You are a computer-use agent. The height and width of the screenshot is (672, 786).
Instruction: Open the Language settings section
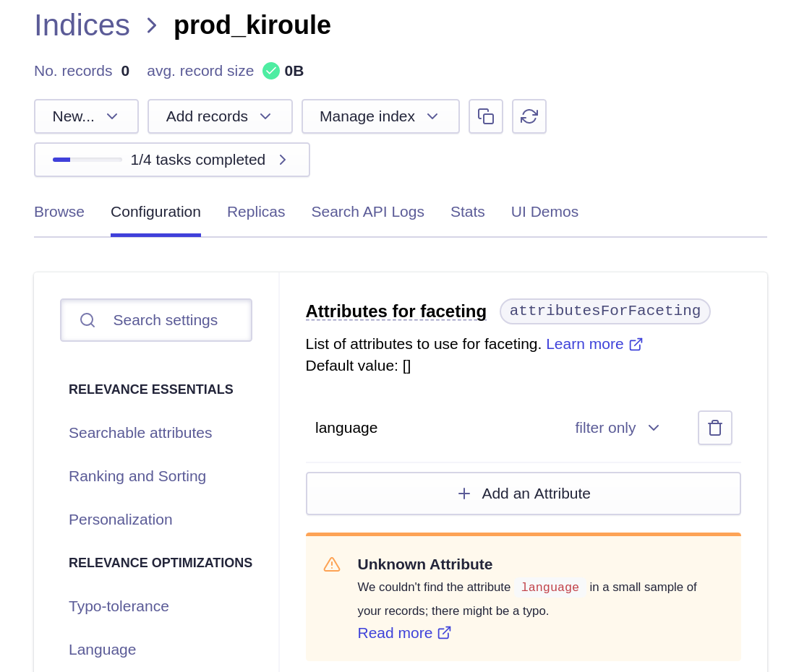coord(102,650)
